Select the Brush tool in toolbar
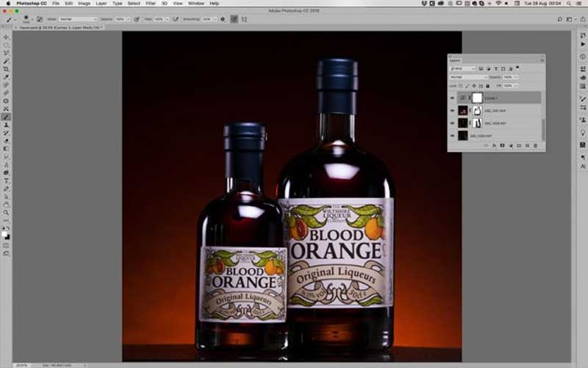This screenshot has height=368, width=588. click(x=6, y=116)
